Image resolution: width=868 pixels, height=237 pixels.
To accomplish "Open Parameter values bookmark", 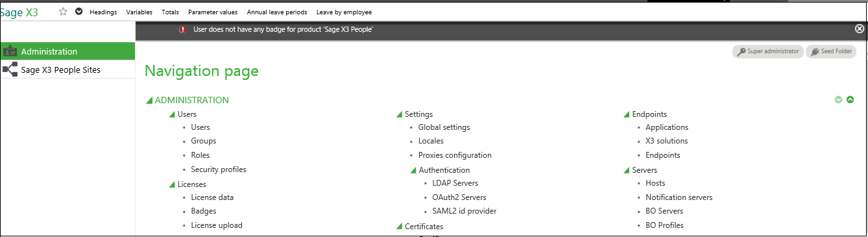I will [213, 12].
